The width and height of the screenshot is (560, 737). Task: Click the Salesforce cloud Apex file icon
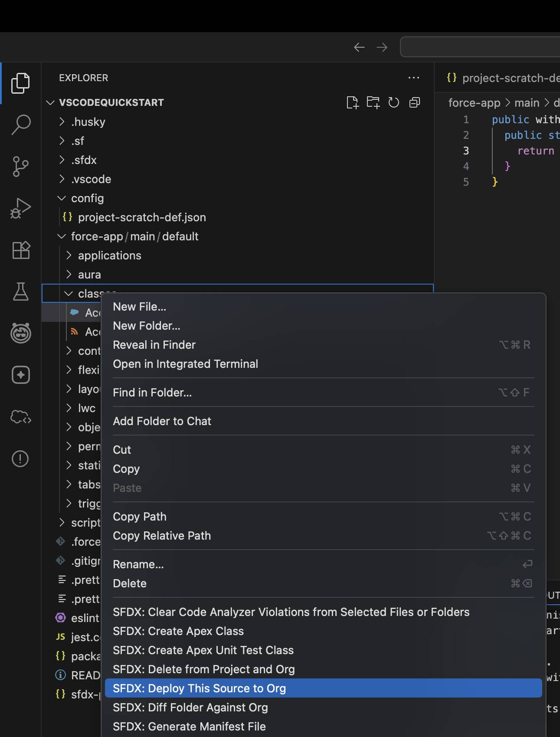(x=75, y=312)
